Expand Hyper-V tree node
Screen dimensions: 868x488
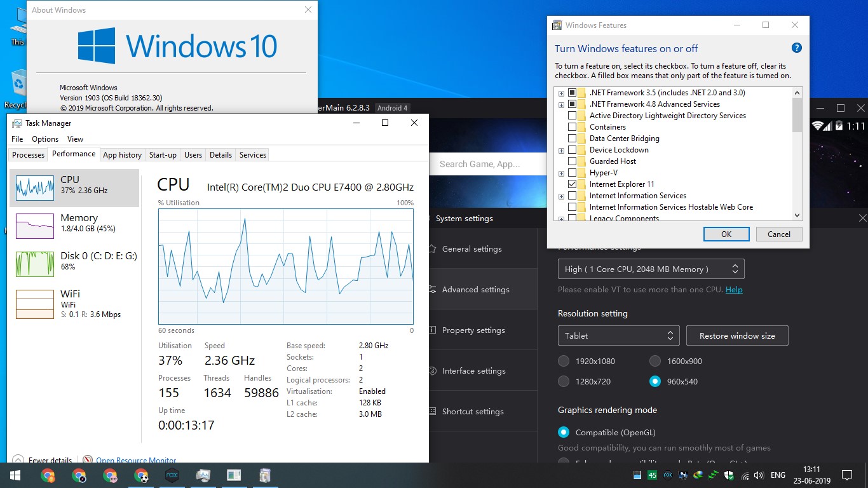[561, 173]
